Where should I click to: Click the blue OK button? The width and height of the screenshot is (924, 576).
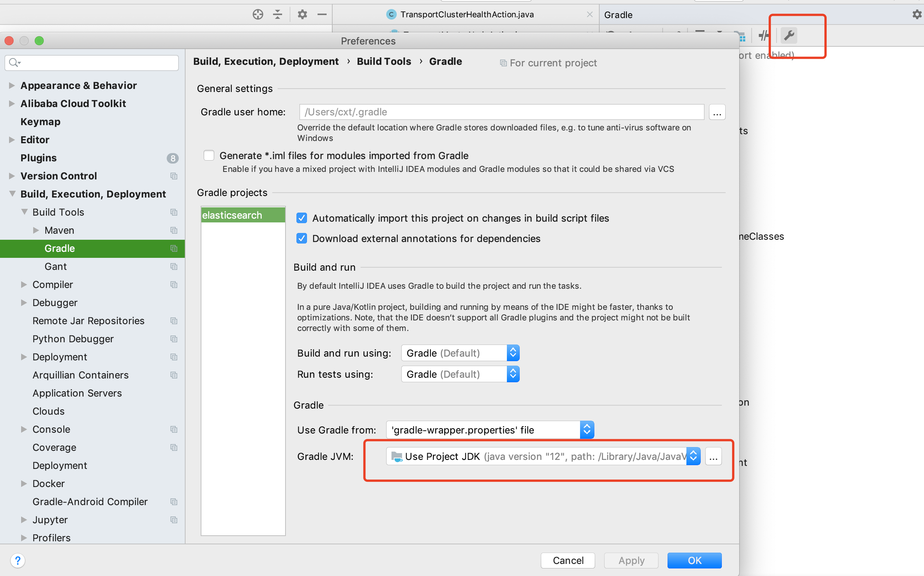pyautogui.click(x=694, y=560)
